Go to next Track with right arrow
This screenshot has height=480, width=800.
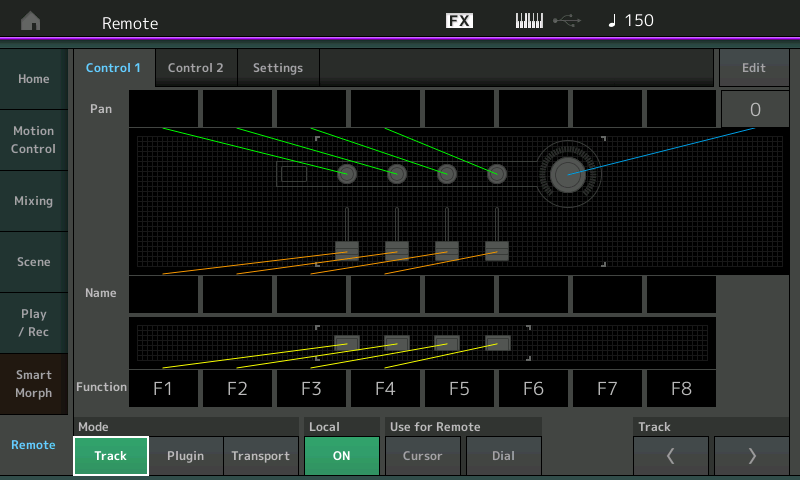(x=752, y=456)
